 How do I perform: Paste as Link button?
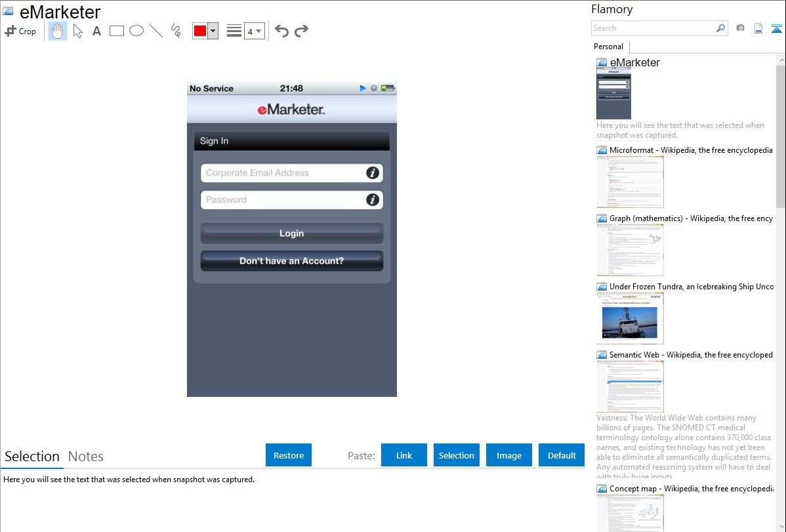pos(404,455)
